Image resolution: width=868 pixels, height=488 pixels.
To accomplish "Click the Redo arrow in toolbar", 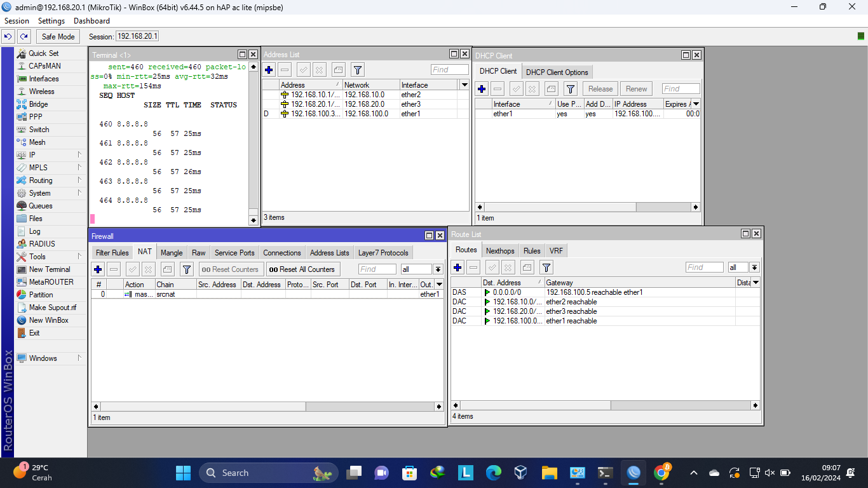I will pyautogui.click(x=24, y=37).
